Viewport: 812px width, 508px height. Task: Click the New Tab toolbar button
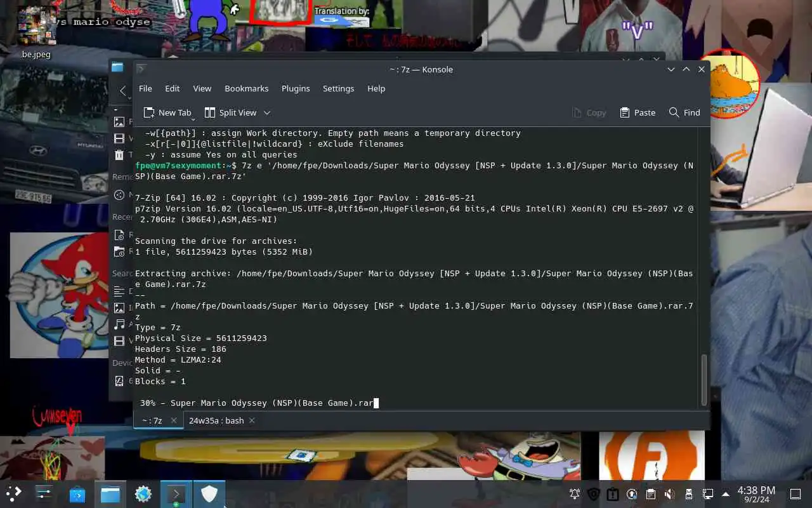coord(167,112)
